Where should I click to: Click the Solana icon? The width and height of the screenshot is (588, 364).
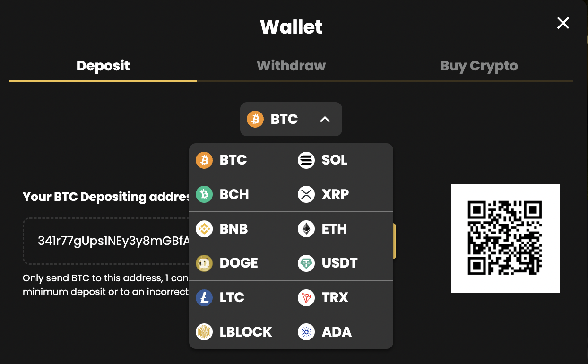click(x=306, y=160)
